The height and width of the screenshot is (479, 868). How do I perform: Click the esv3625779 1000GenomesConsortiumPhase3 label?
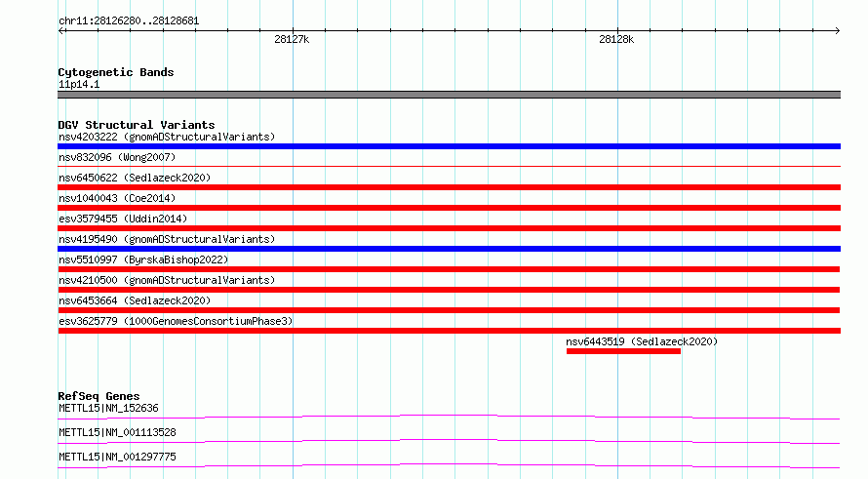click(176, 321)
